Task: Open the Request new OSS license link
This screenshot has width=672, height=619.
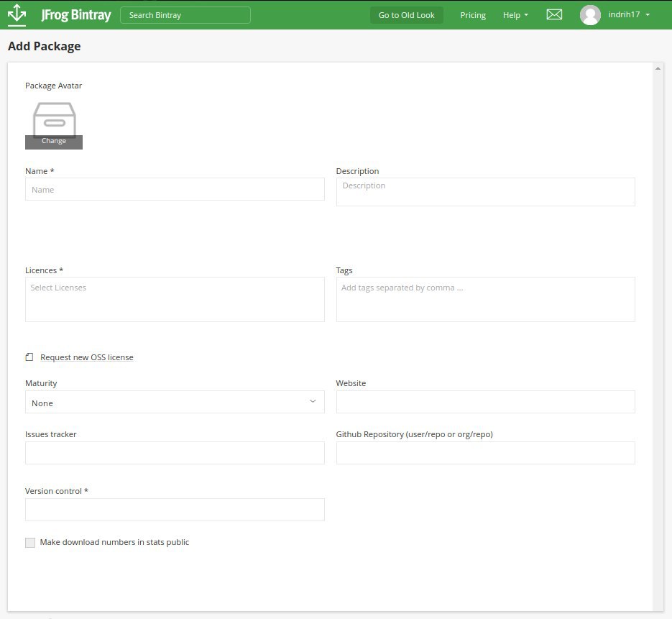Action: [x=86, y=357]
